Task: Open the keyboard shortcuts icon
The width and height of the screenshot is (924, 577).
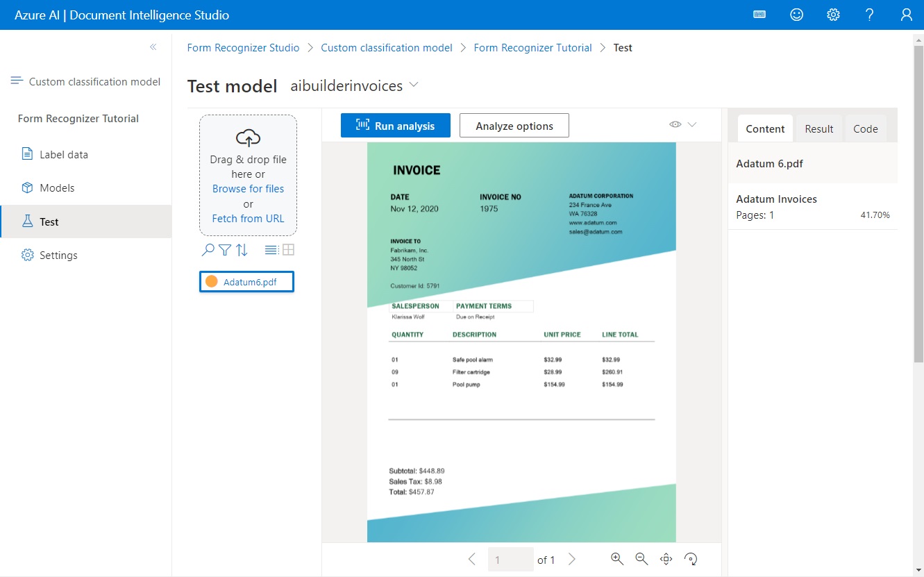Action: [759, 14]
